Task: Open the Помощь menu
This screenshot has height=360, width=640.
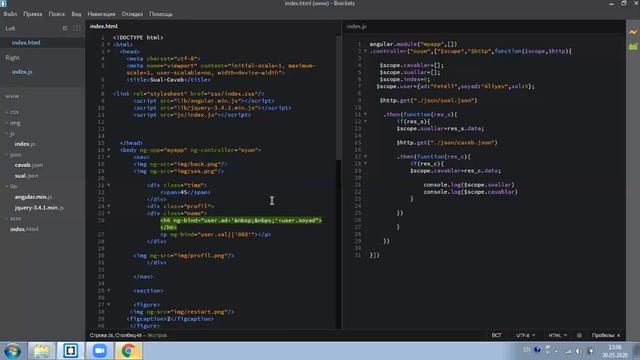Action: point(161,14)
